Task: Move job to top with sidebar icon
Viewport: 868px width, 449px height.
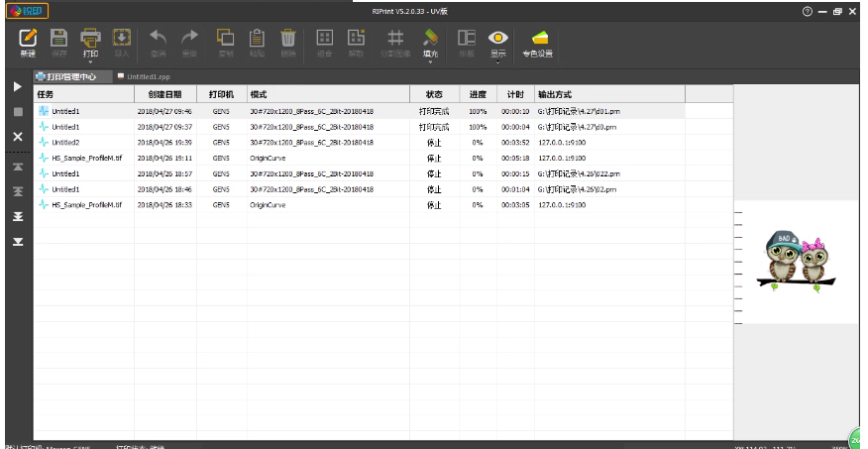Action: (18, 167)
